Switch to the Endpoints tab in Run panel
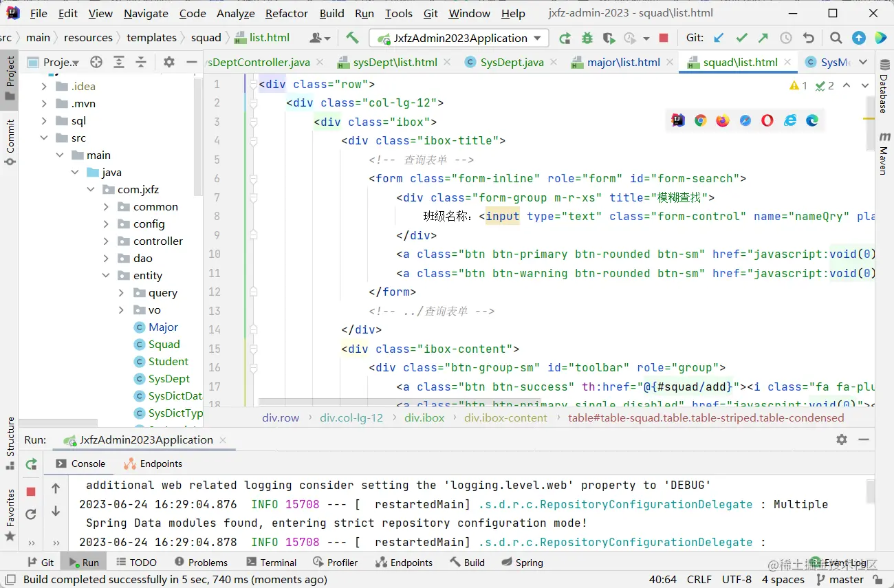 [x=153, y=464]
